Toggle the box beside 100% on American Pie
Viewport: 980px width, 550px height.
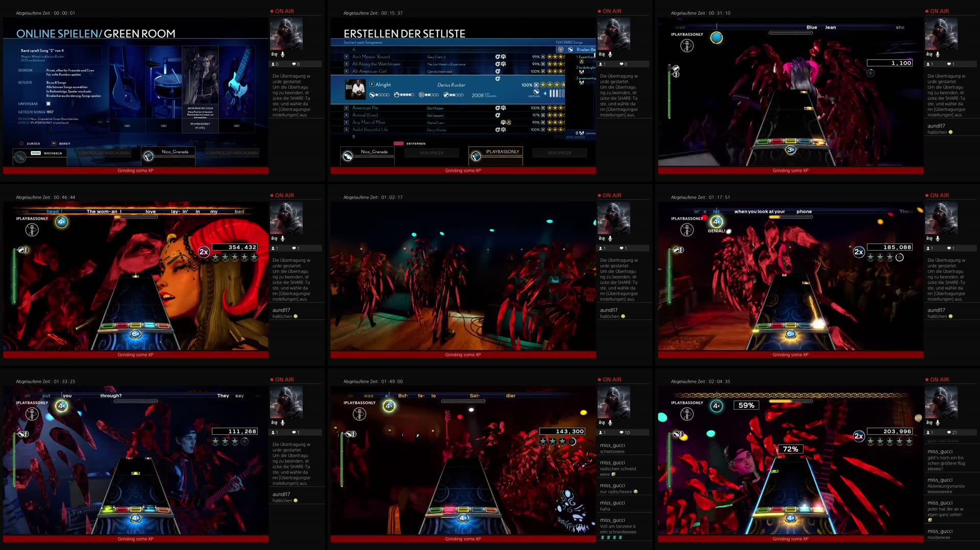(543, 108)
